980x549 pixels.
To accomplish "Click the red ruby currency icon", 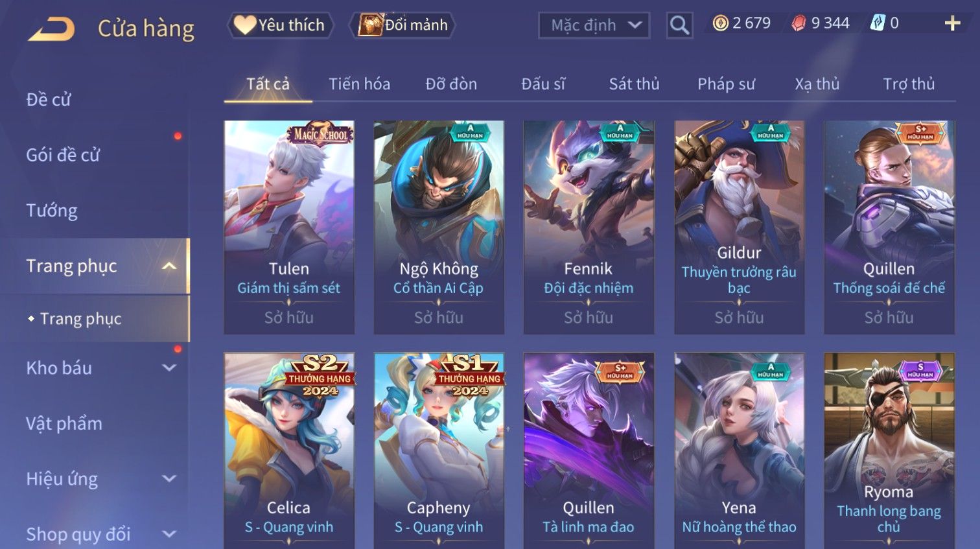I will coord(799,23).
